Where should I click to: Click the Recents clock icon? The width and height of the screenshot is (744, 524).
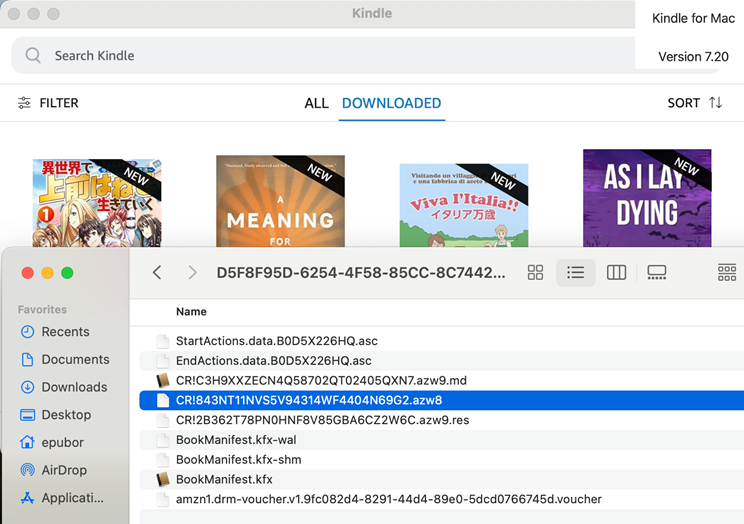pyautogui.click(x=28, y=332)
